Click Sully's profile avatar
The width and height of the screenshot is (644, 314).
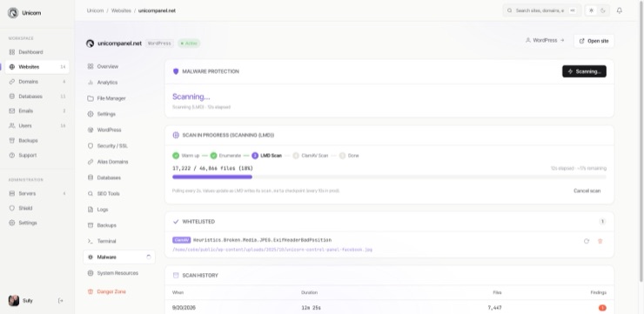(x=14, y=300)
